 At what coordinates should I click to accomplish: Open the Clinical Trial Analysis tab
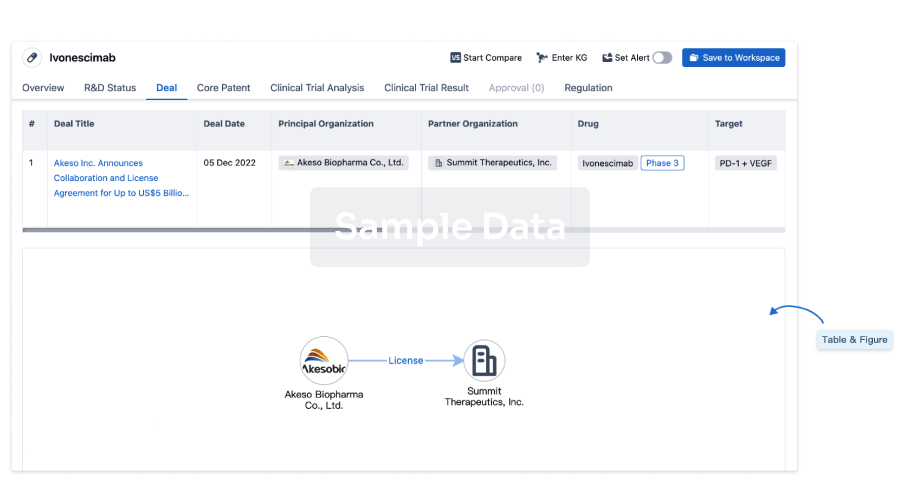[x=317, y=88]
